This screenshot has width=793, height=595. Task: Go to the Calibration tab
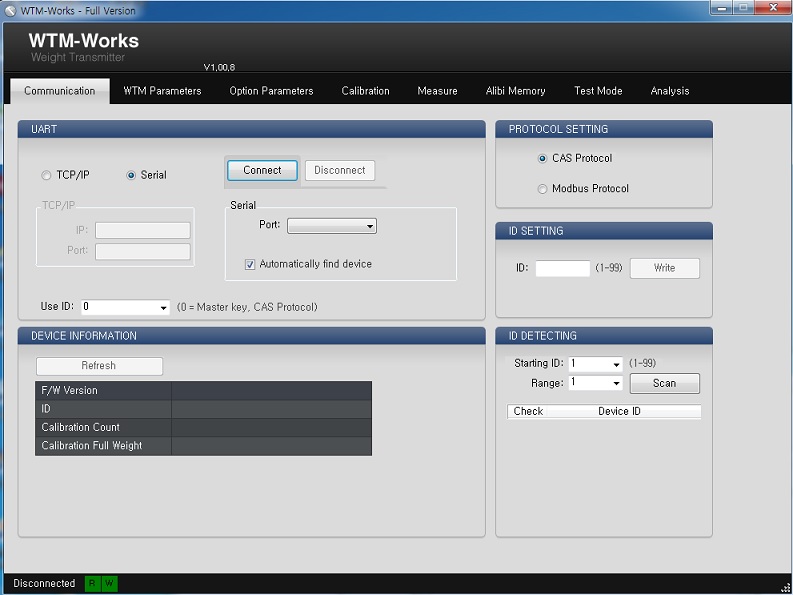coord(365,91)
